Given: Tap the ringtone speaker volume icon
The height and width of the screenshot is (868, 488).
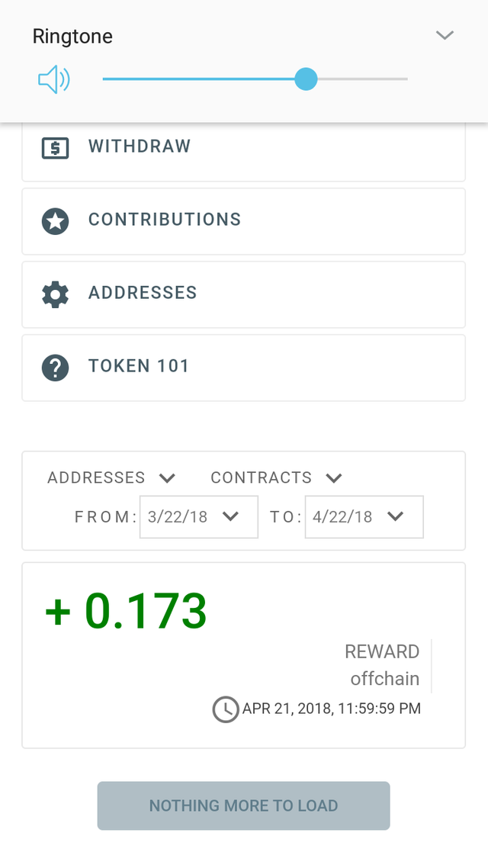Looking at the screenshot, I should (53, 79).
